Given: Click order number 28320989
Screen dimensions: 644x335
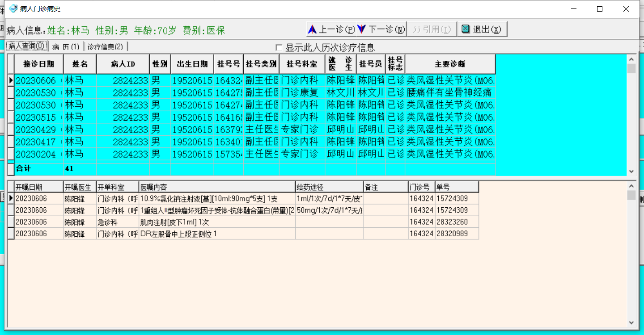Looking at the screenshot, I should coord(457,234).
